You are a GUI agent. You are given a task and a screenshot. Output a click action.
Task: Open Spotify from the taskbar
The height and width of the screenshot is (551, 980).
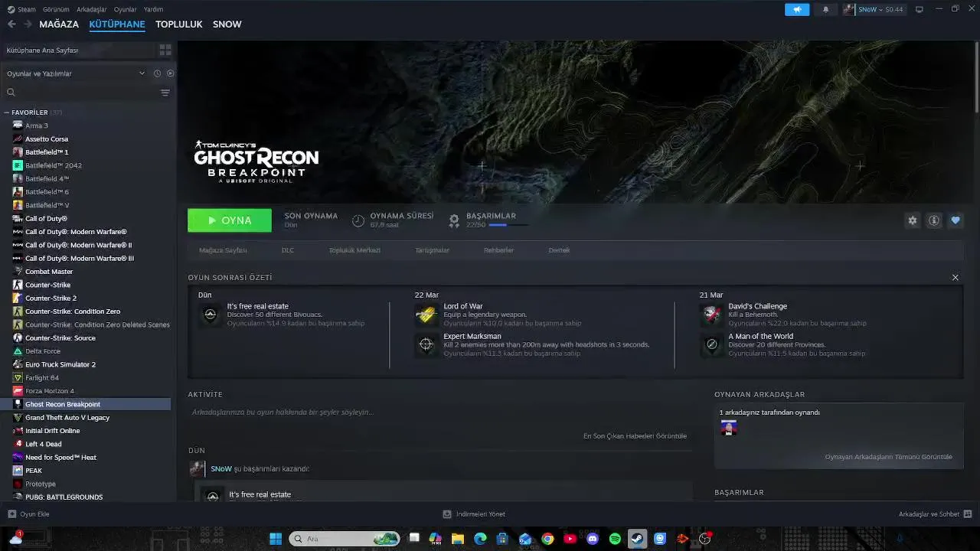[x=615, y=539]
